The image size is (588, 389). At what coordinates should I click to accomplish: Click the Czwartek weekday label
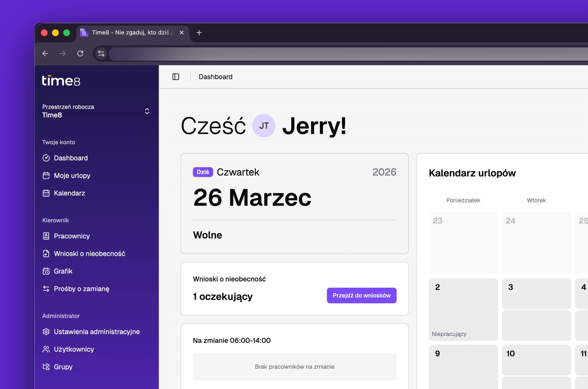click(x=238, y=172)
